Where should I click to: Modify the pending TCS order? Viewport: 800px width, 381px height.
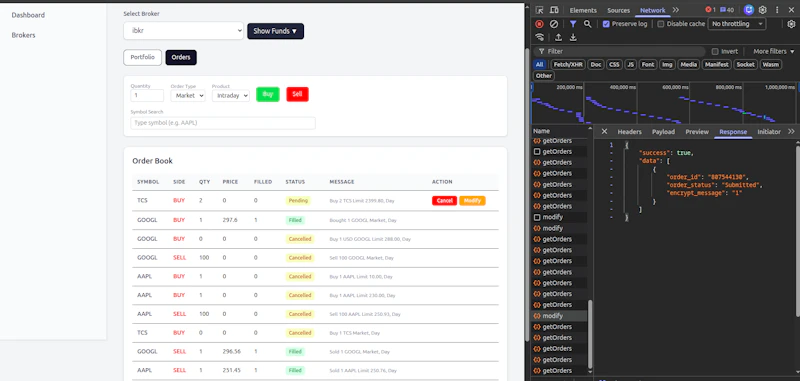472,201
